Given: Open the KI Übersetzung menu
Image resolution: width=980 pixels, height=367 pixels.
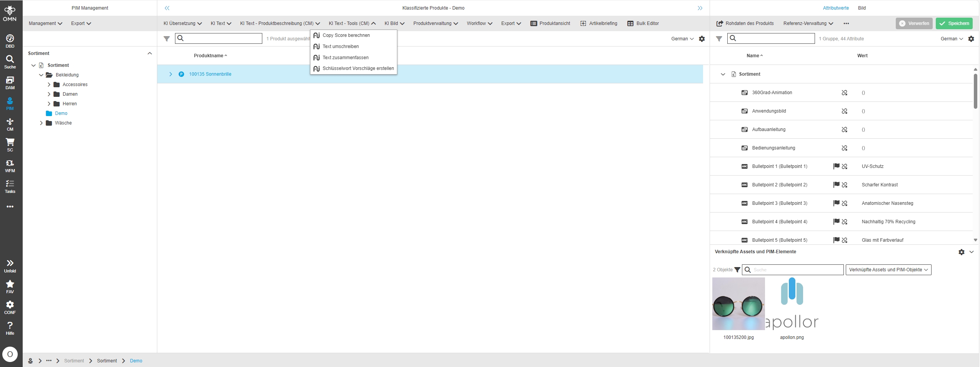Looking at the screenshot, I should [183, 23].
